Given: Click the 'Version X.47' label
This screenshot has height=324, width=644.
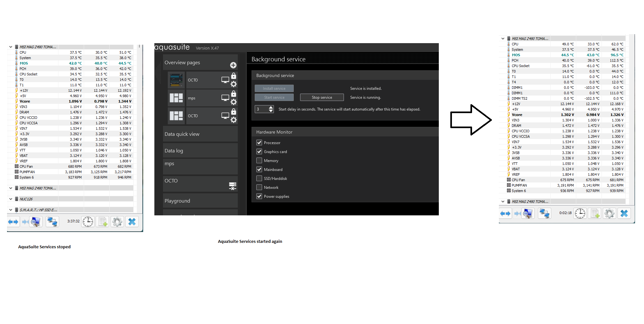Looking at the screenshot, I should point(207,48).
